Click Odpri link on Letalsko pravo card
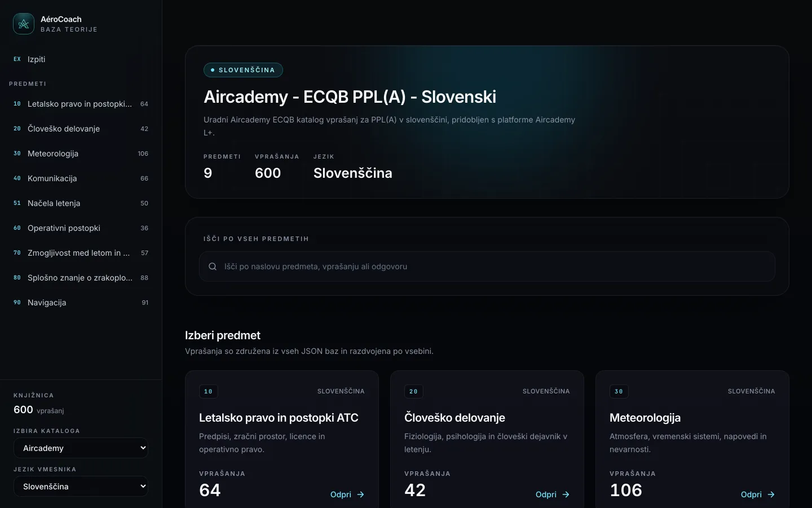The height and width of the screenshot is (508, 812). tap(341, 494)
